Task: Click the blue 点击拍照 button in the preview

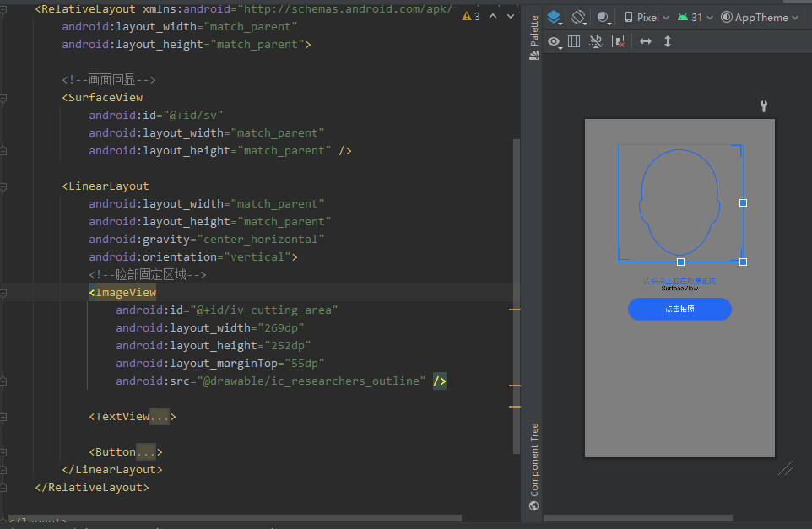Action: pos(679,309)
